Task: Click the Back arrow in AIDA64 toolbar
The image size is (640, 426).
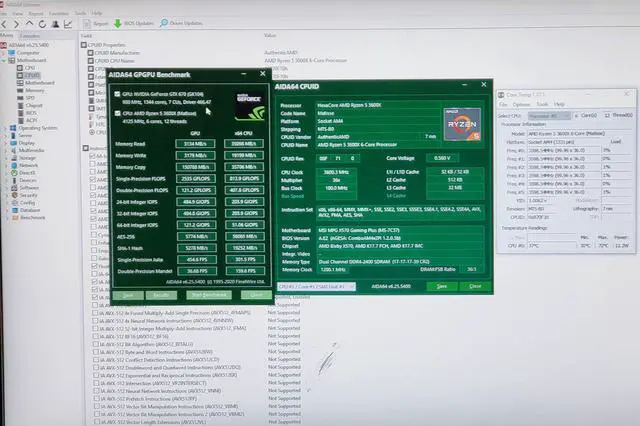Action: click(4, 24)
